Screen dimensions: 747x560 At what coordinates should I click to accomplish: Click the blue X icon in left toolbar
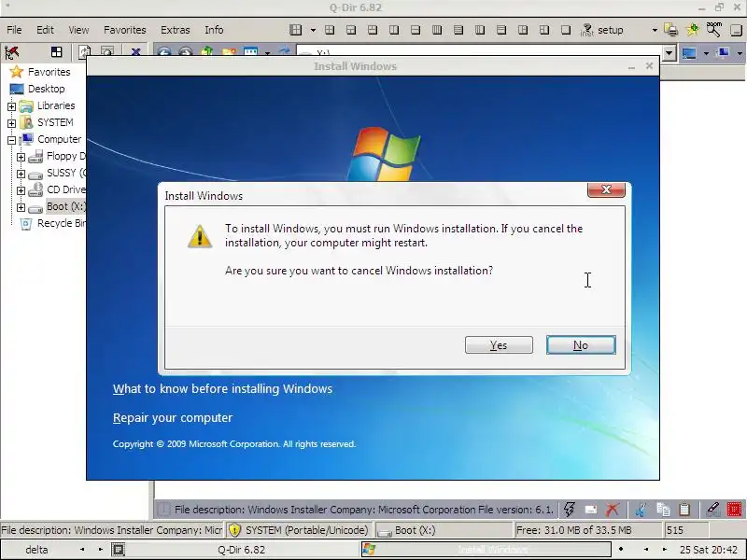[135, 51]
